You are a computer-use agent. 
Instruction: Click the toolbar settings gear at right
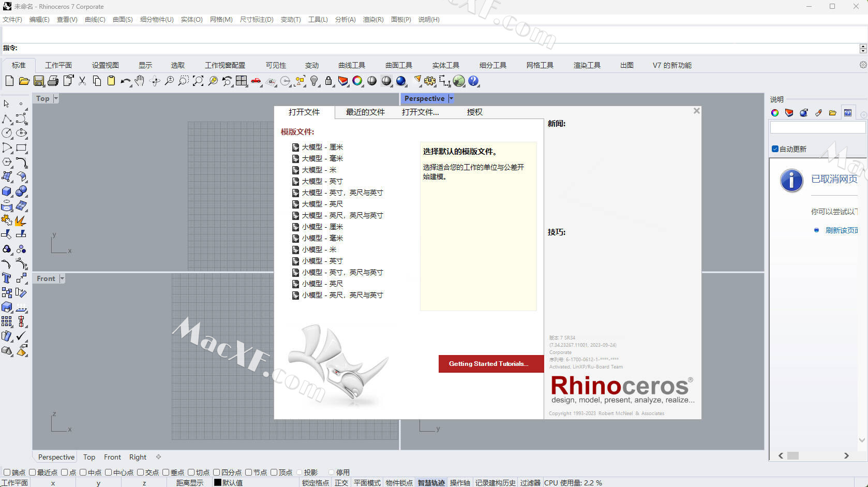863,65
